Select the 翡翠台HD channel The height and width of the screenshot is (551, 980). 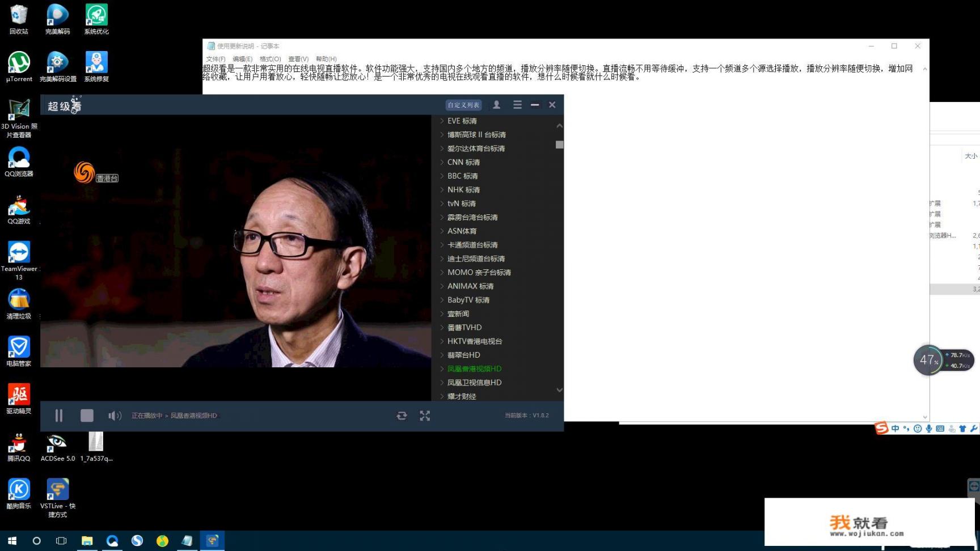(x=463, y=355)
